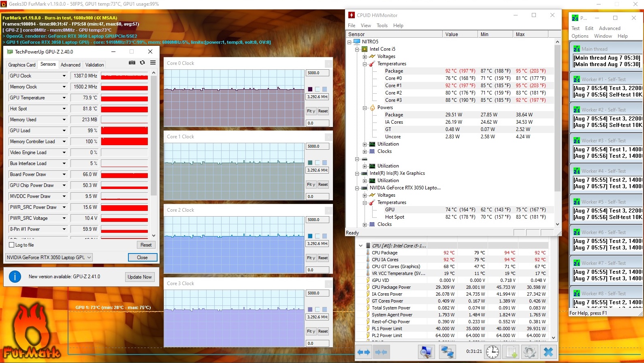644x363 pixels.
Task: Expand the Clocks node under NVIDIA GPU
Action: click(x=365, y=224)
